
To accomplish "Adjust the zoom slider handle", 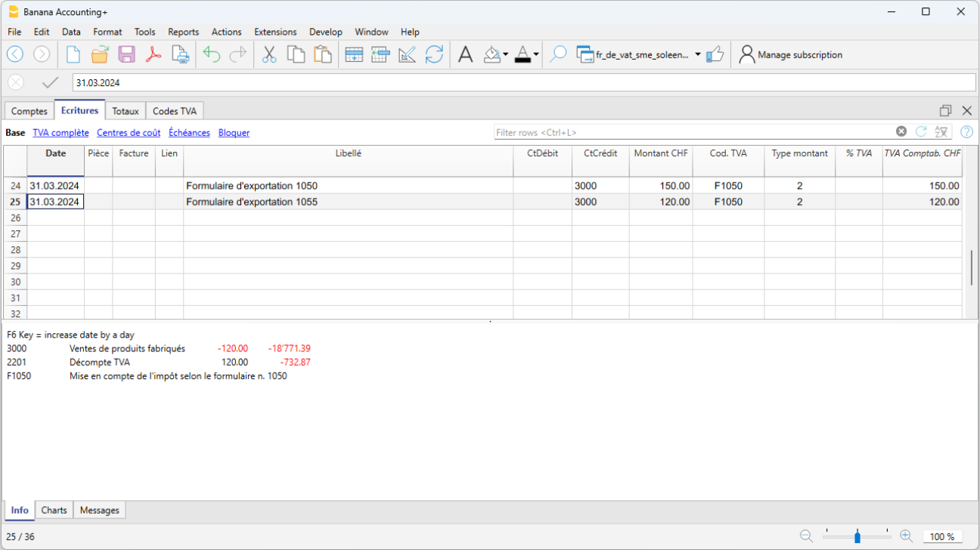I will (x=857, y=537).
